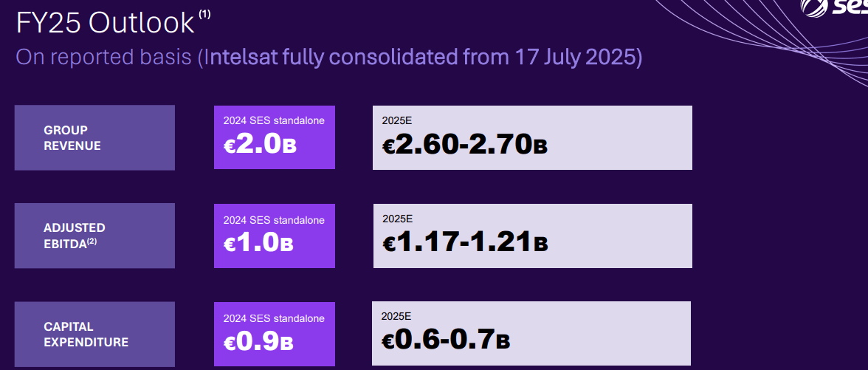The height and width of the screenshot is (370, 868).
Task: Click the €1.17-1.21B 2025E EBITDA figure
Action: [x=465, y=242]
